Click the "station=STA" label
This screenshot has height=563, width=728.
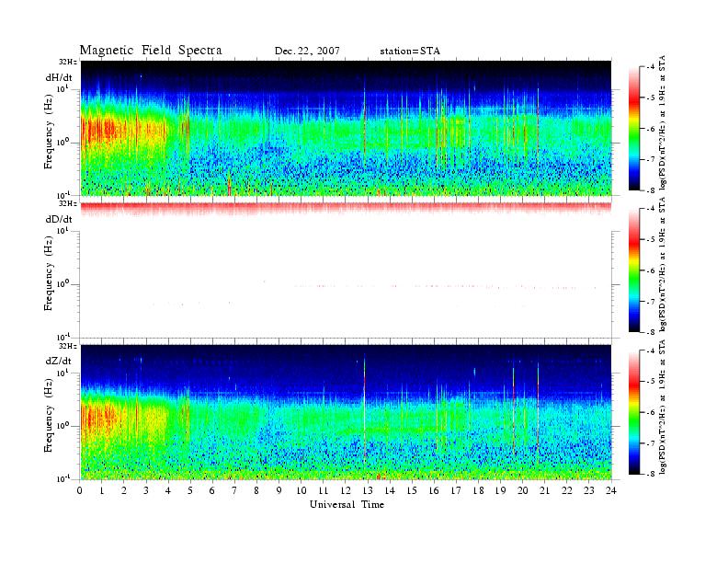coord(410,52)
